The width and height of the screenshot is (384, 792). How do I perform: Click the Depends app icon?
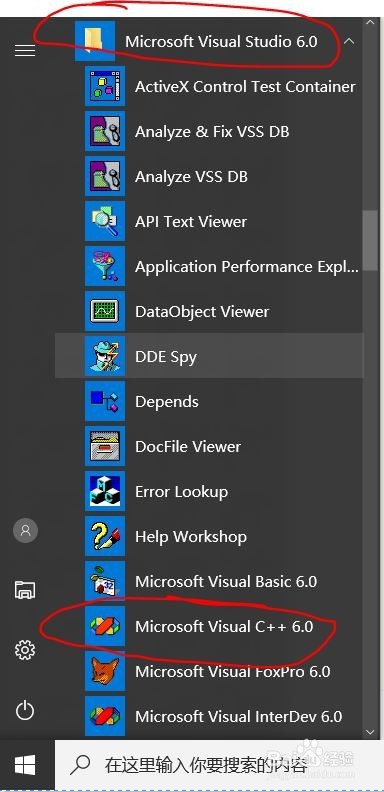click(105, 401)
